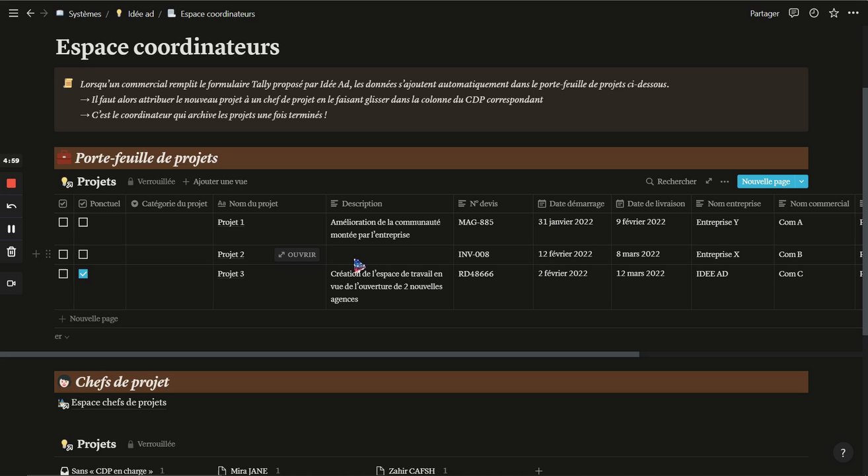The image size is (868, 476).
Task: Go to Idée ad breadcrumb
Action: 141,13
